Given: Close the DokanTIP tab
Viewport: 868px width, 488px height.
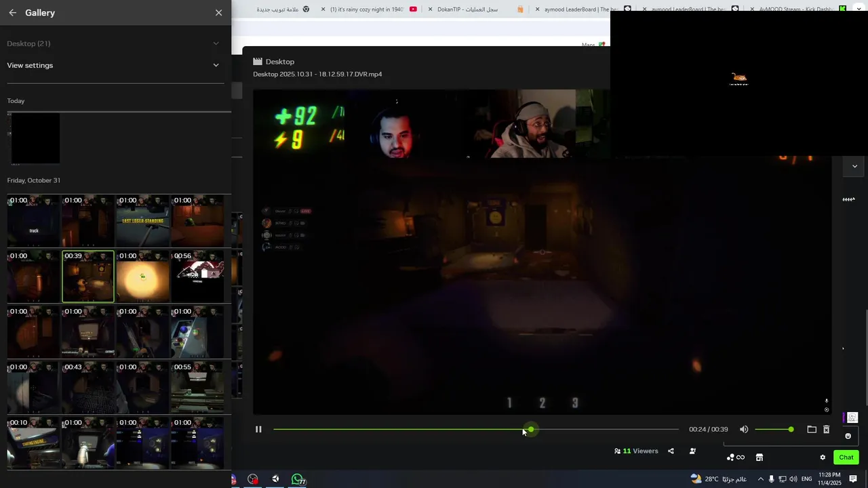Looking at the screenshot, I should (x=430, y=9).
